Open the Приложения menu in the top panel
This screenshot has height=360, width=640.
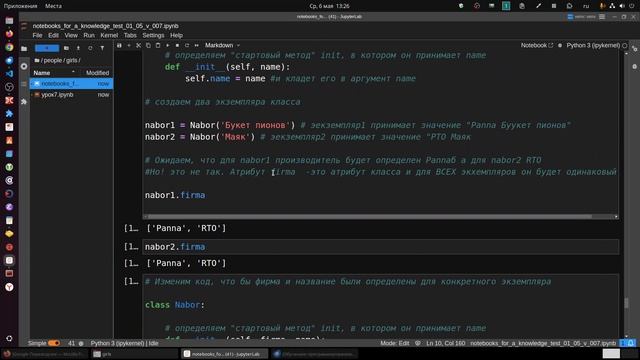click(20, 6)
